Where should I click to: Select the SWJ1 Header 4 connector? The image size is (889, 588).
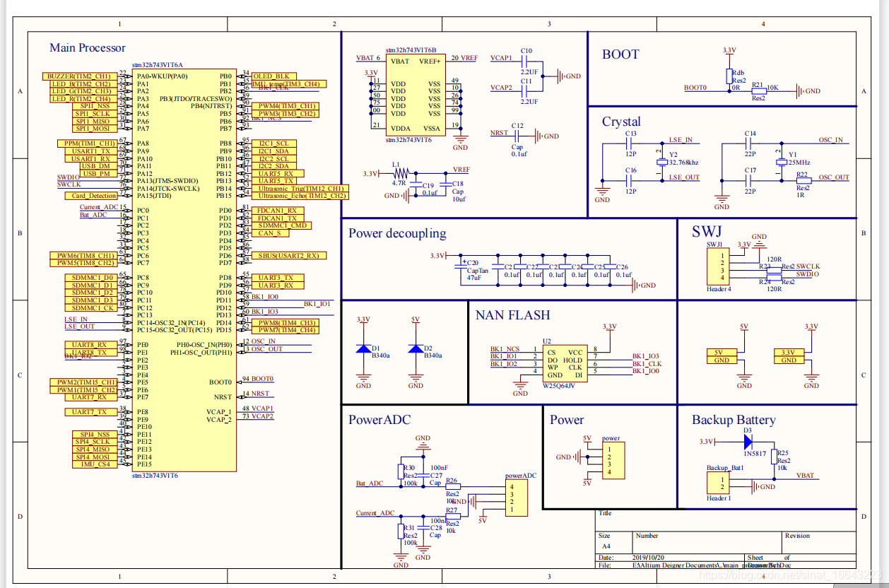click(718, 267)
